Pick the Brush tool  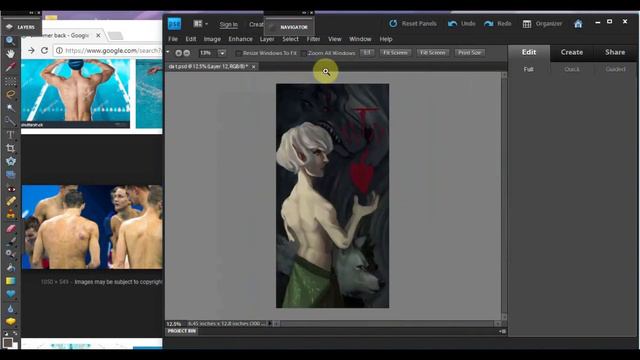[10, 241]
